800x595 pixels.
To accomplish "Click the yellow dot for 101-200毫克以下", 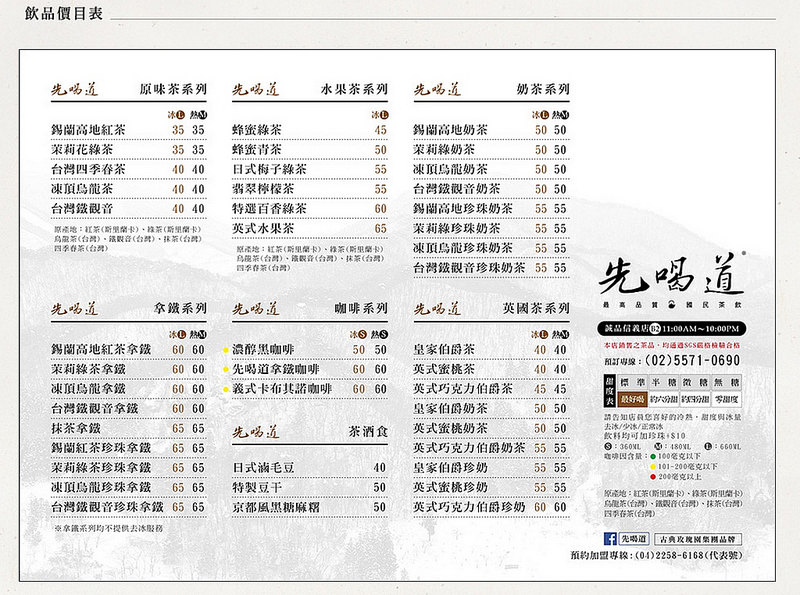I will 653,467.
